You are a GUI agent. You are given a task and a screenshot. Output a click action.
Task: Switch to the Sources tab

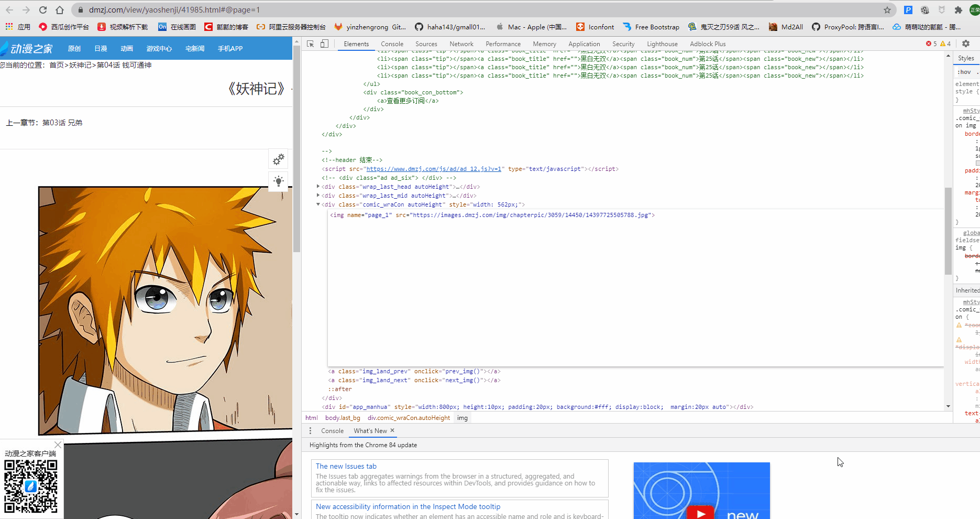click(426, 44)
